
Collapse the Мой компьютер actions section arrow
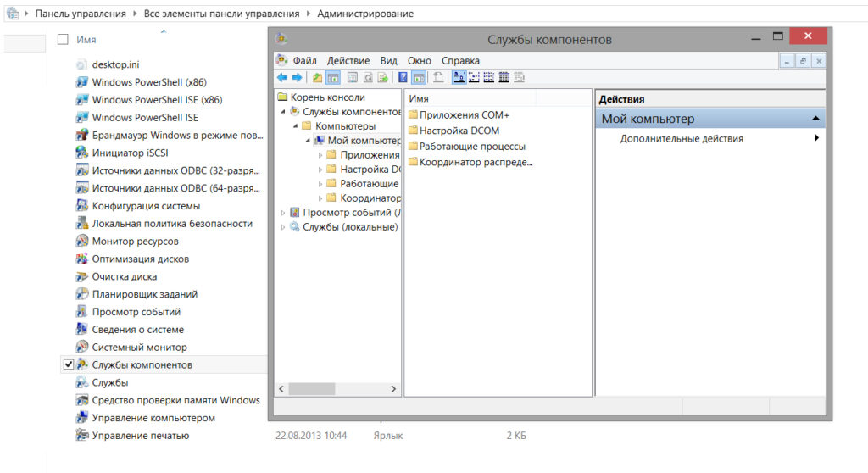(x=815, y=119)
